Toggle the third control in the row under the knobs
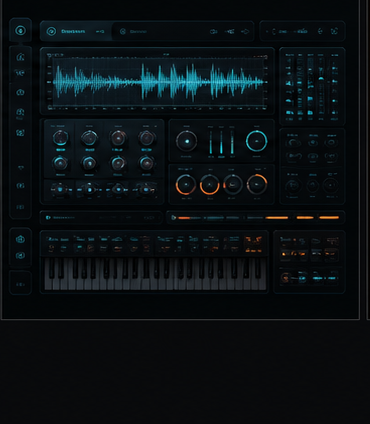 tap(118, 189)
